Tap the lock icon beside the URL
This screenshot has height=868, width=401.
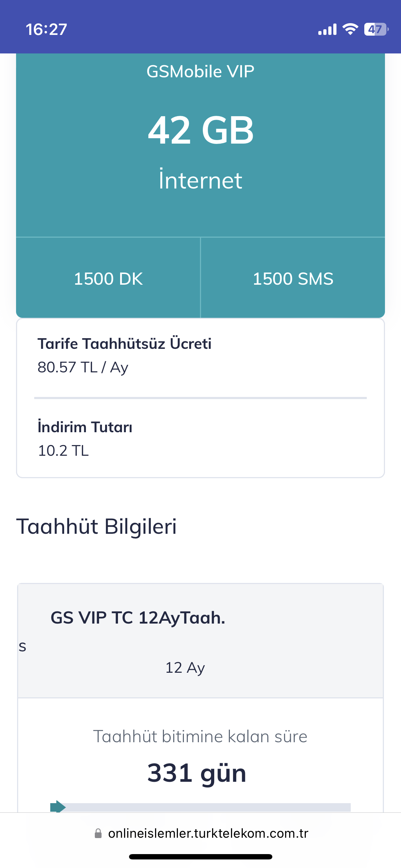[98, 833]
